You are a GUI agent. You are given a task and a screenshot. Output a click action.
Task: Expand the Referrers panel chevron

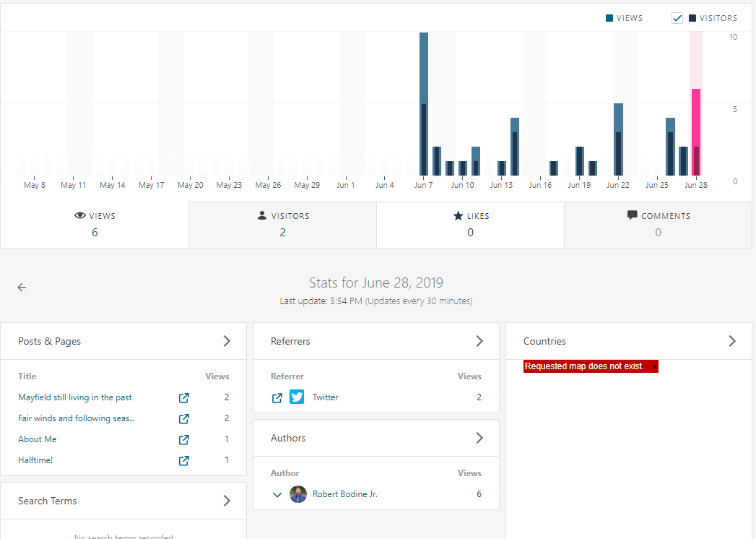point(479,341)
